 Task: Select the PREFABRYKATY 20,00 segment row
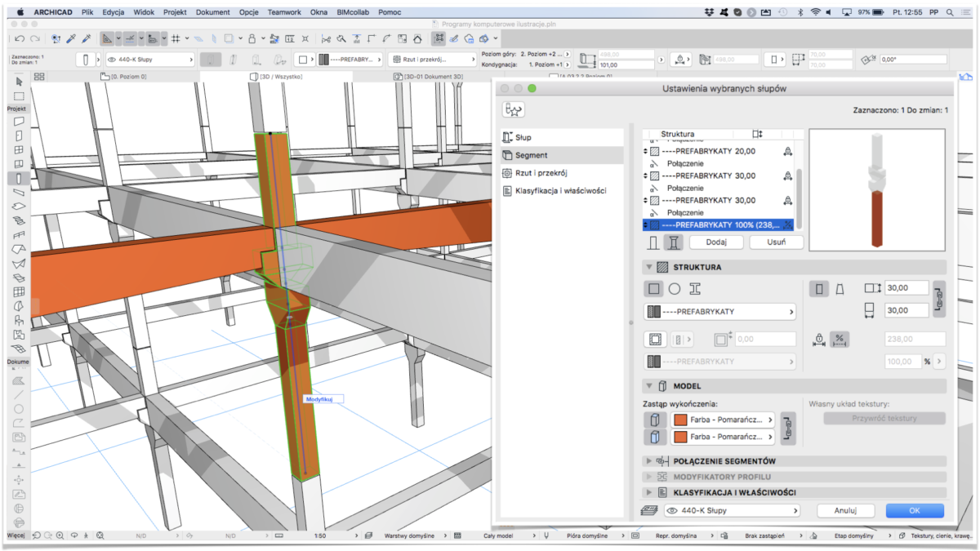[x=709, y=151]
